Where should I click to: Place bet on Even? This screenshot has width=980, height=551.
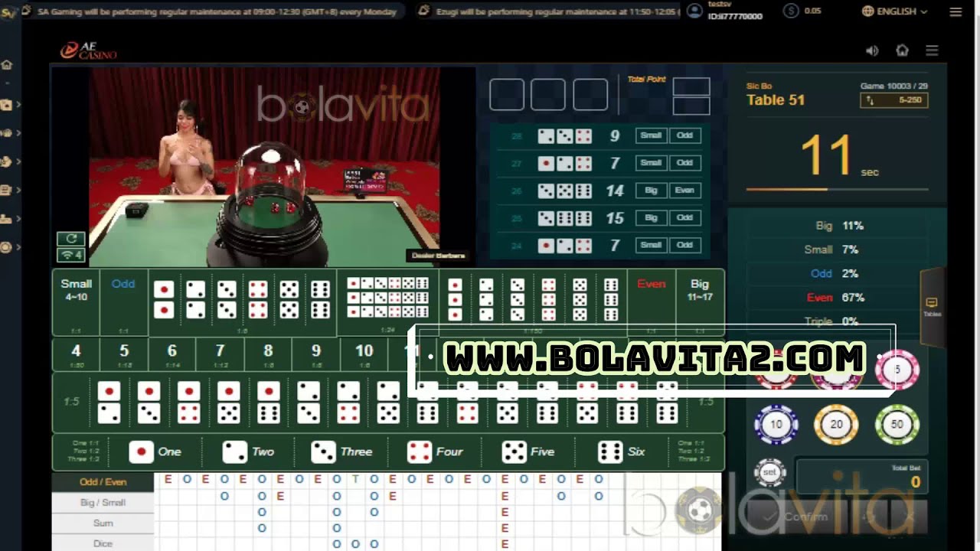click(651, 302)
